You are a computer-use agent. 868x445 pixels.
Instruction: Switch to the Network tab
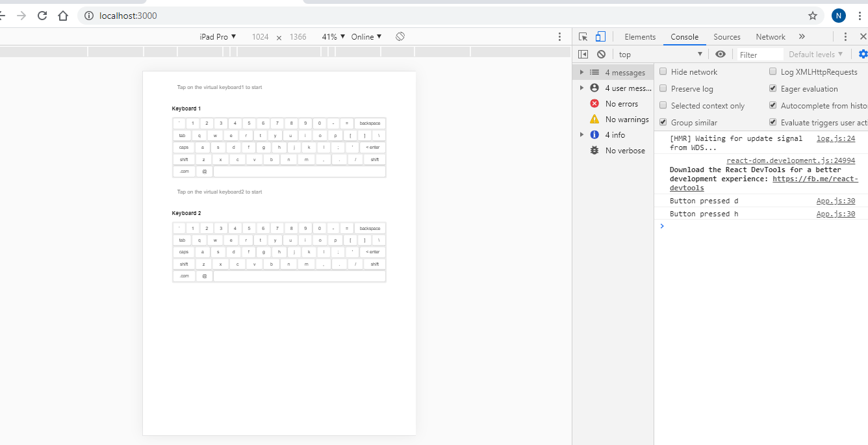[771, 37]
